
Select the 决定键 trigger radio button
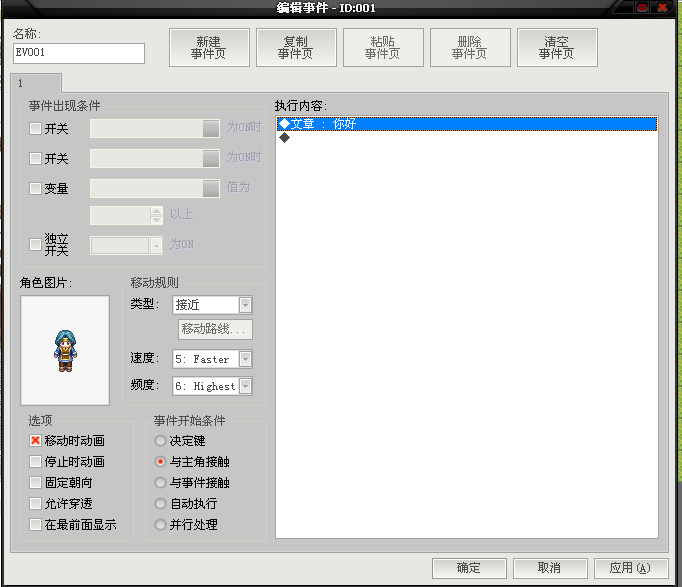click(160, 440)
